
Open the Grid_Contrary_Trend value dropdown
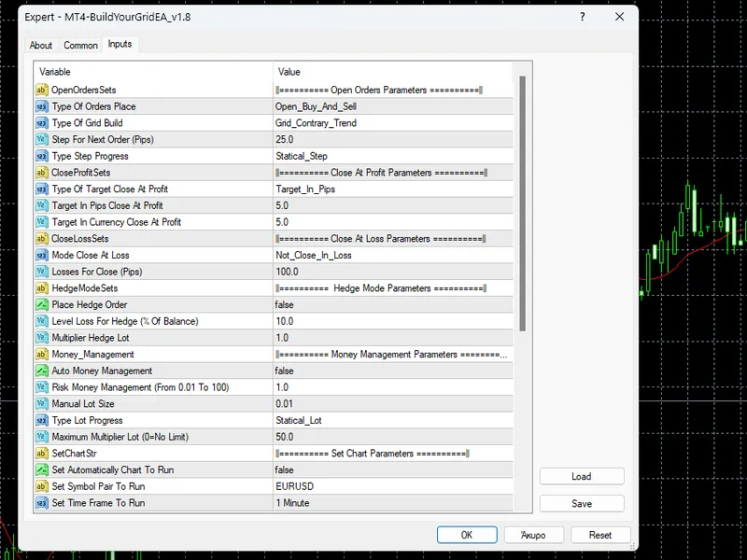[393, 123]
